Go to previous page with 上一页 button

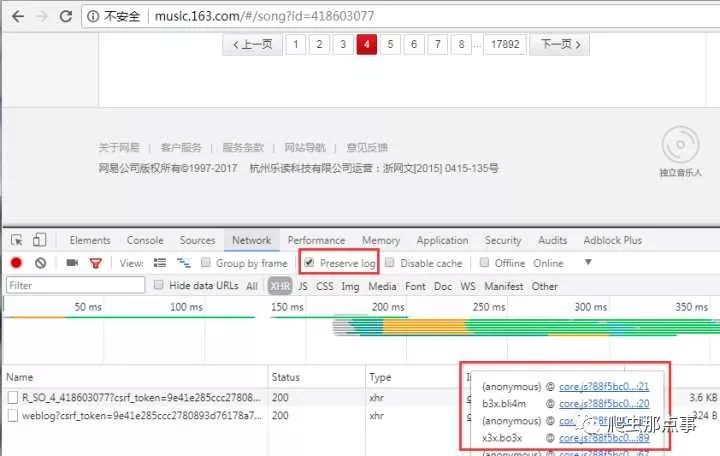coord(252,45)
